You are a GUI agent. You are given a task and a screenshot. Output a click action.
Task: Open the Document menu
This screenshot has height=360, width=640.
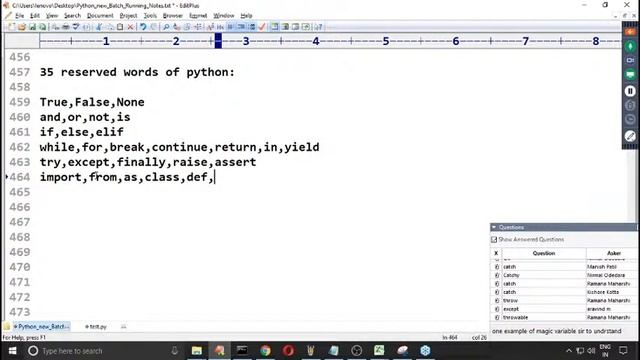click(x=100, y=16)
